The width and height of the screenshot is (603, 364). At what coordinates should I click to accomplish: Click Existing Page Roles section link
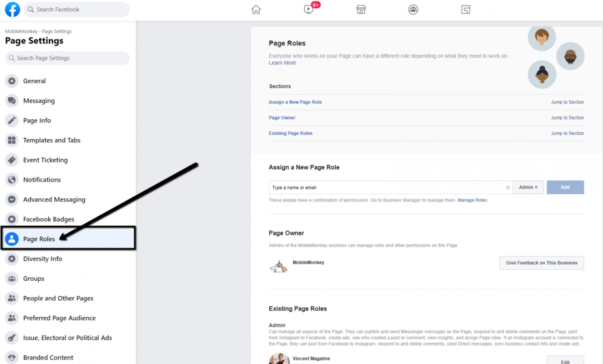coord(291,133)
